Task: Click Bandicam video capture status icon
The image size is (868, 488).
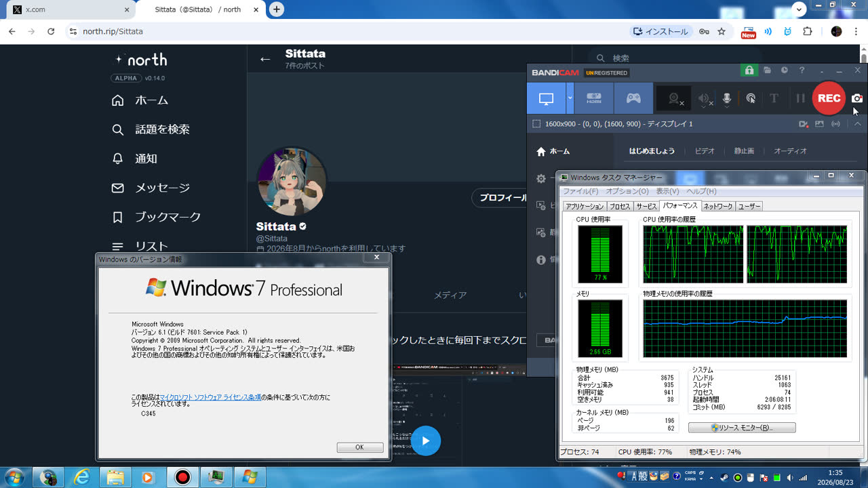Action: pyautogui.click(x=804, y=124)
